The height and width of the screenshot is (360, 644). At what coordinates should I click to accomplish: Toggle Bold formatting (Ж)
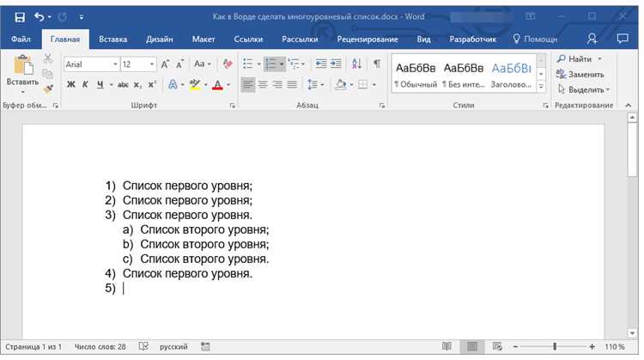click(x=71, y=85)
